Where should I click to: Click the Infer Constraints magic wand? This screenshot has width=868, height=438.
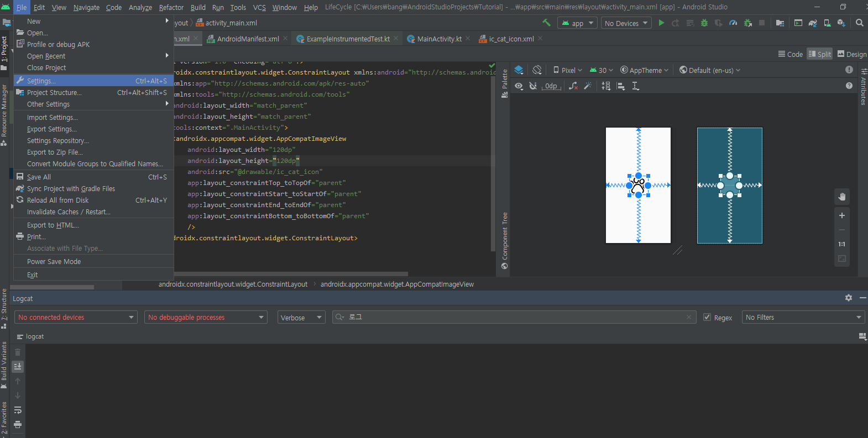click(588, 86)
